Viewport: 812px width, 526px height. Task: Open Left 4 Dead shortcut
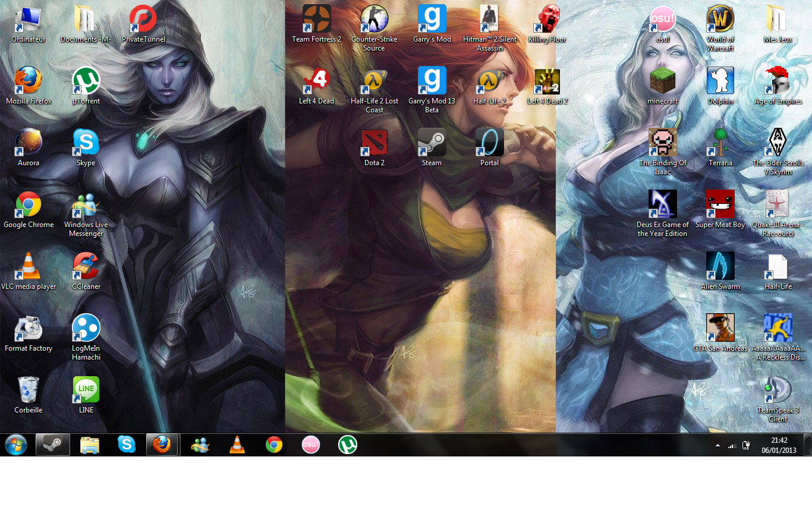click(x=316, y=87)
